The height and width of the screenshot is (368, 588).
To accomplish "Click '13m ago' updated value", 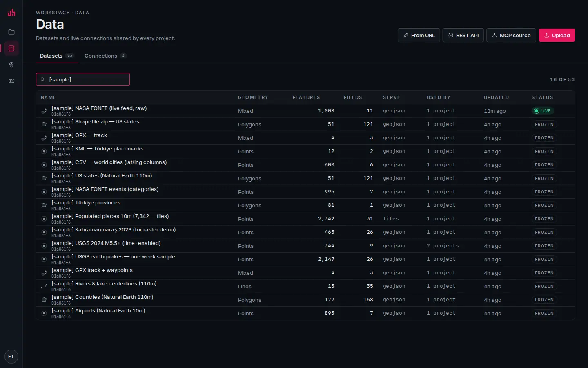I will (x=495, y=111).
